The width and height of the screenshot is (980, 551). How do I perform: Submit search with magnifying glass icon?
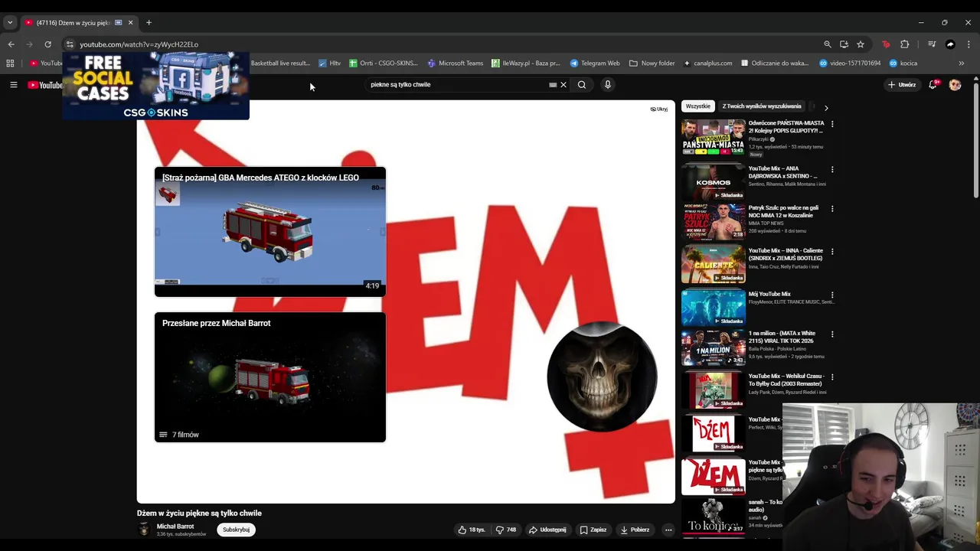(582, 85)
